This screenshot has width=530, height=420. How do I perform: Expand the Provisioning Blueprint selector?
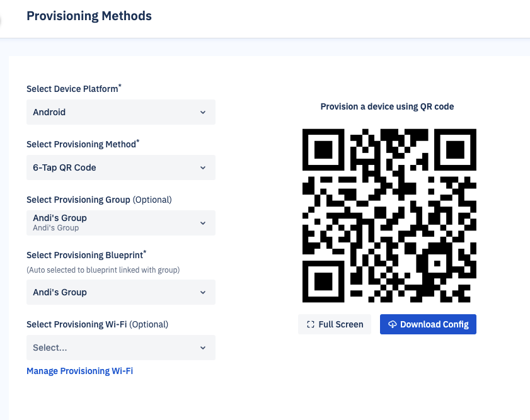point(120,292)
